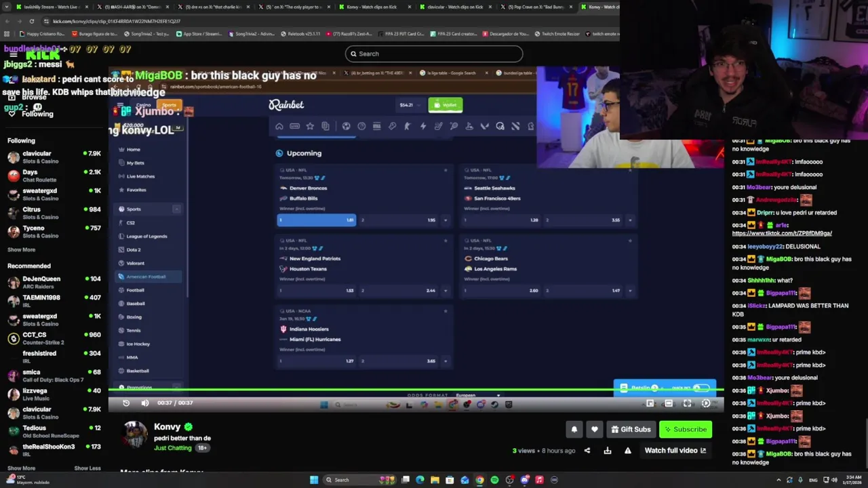Click the 18+ badge under Konvy
The height and width of the screenshot is (488, 868).
click(x=202, y=448)
